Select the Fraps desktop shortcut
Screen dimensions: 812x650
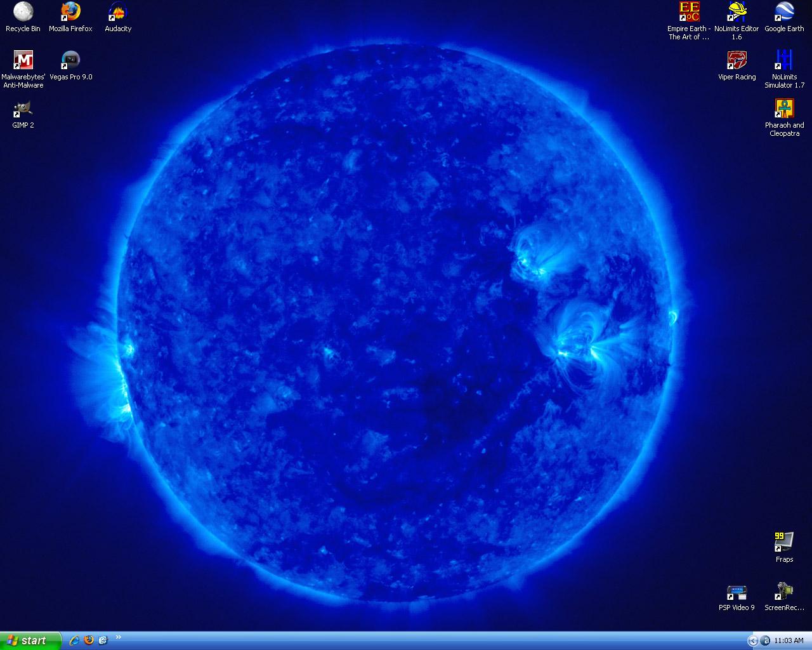click(x=784, y=547)
